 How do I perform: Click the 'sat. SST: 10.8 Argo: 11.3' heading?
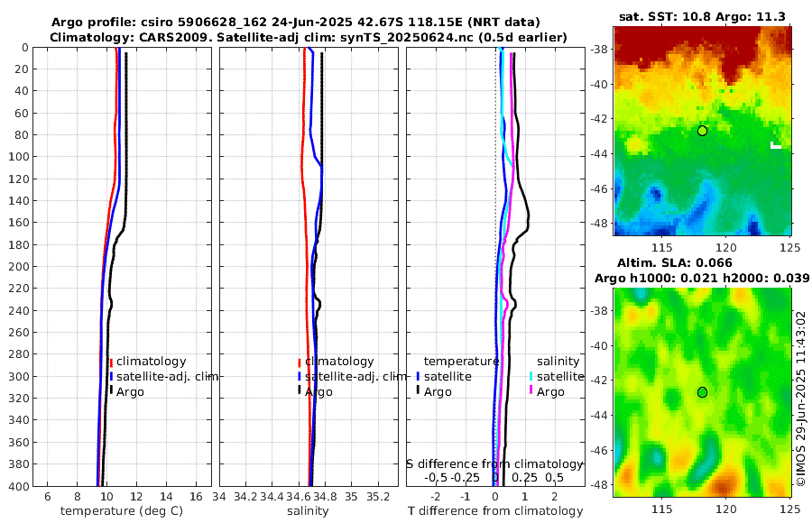click(x=702, y=16)
